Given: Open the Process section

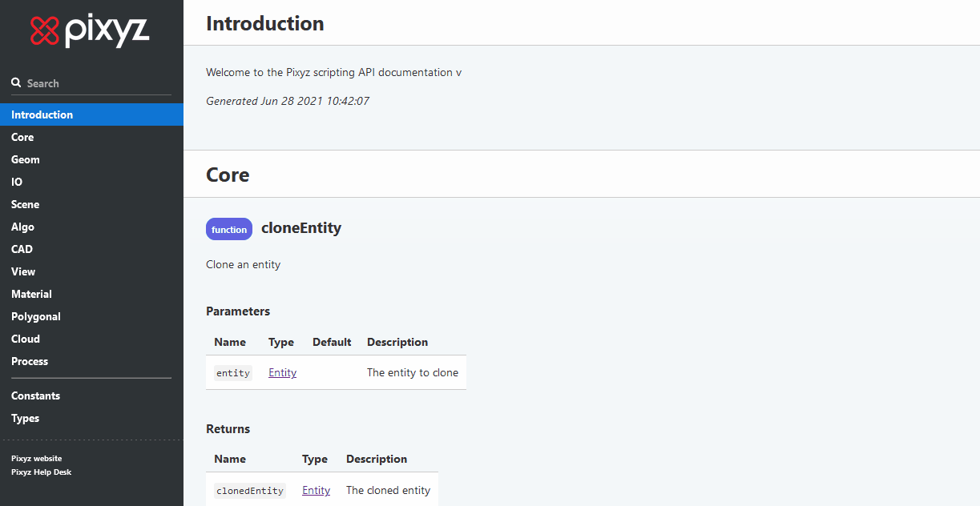Looking at the screenshot, I should pyautogui.click(x=30, y=361).
